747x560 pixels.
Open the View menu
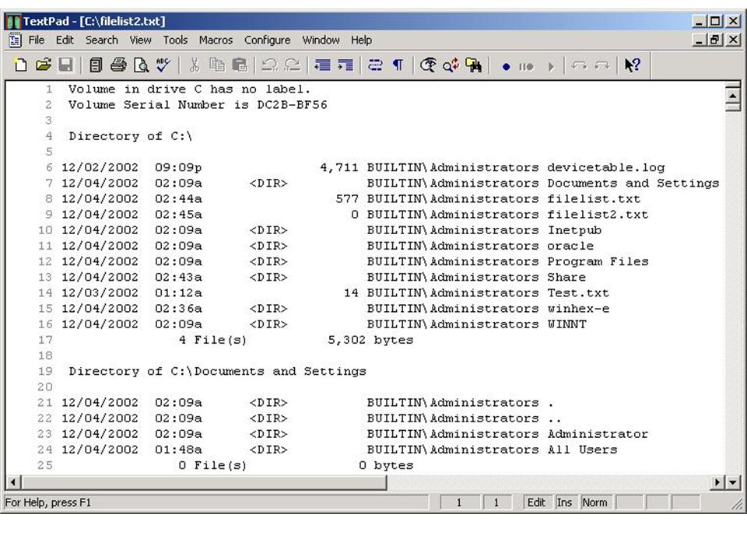140,40
